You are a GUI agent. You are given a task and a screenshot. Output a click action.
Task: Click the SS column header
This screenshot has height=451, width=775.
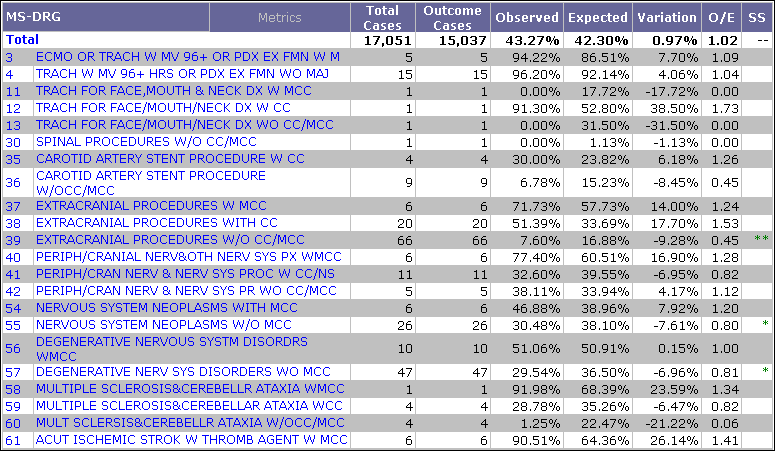coord(760,18)
